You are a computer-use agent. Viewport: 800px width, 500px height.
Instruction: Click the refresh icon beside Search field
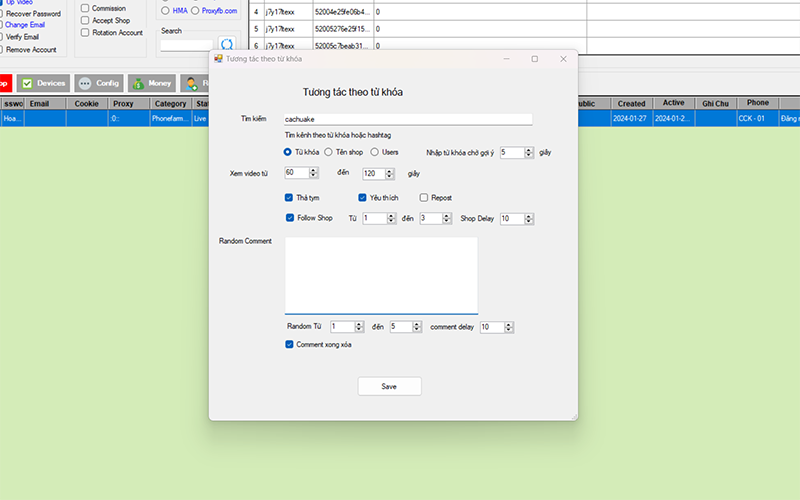pyautogui.click(x=227, y=44)
